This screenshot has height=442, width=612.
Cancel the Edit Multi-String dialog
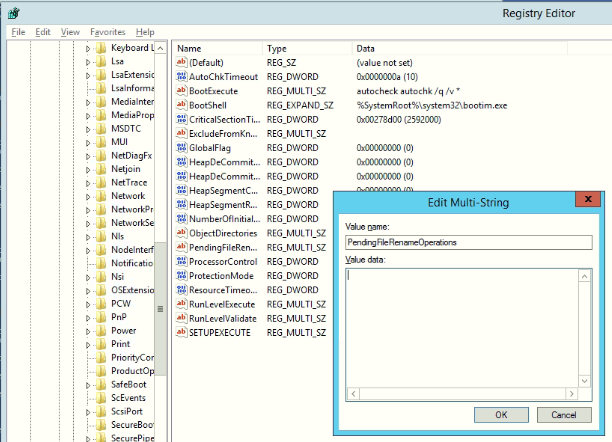point(564,415)
